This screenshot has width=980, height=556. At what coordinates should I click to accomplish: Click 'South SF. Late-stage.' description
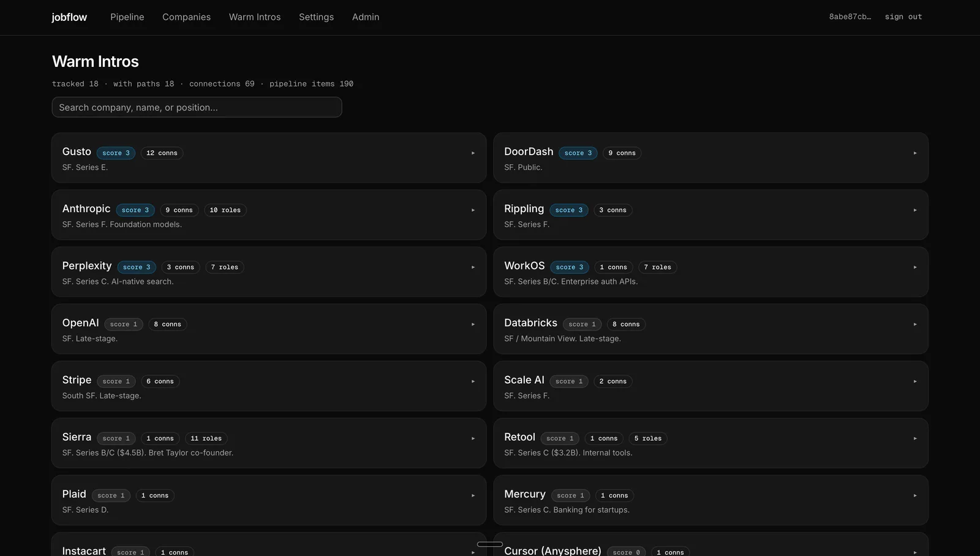point(102,396)
